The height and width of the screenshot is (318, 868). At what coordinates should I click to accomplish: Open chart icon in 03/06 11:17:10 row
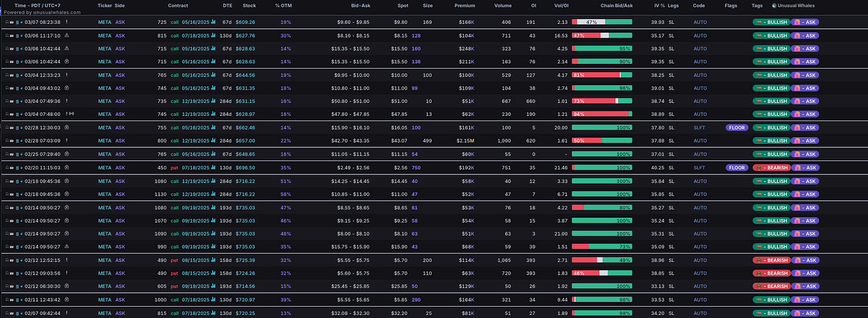coord(213,35)
